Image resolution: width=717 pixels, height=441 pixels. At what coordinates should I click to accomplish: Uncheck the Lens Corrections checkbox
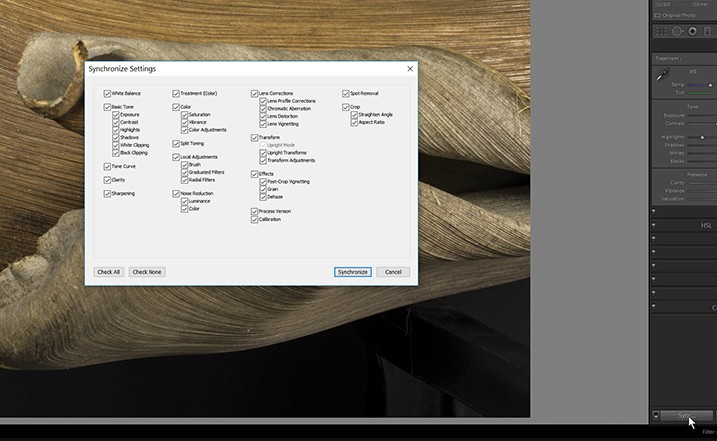point(254,93)
